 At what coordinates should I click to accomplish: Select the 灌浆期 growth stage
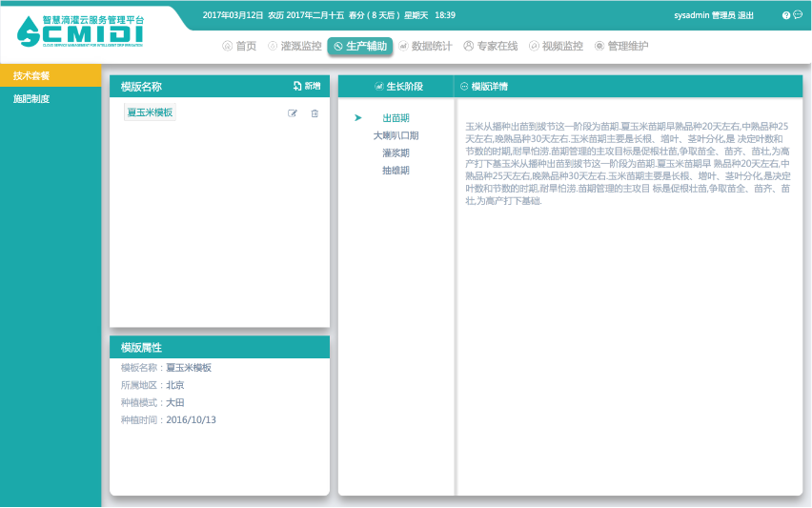pos(396,152)
